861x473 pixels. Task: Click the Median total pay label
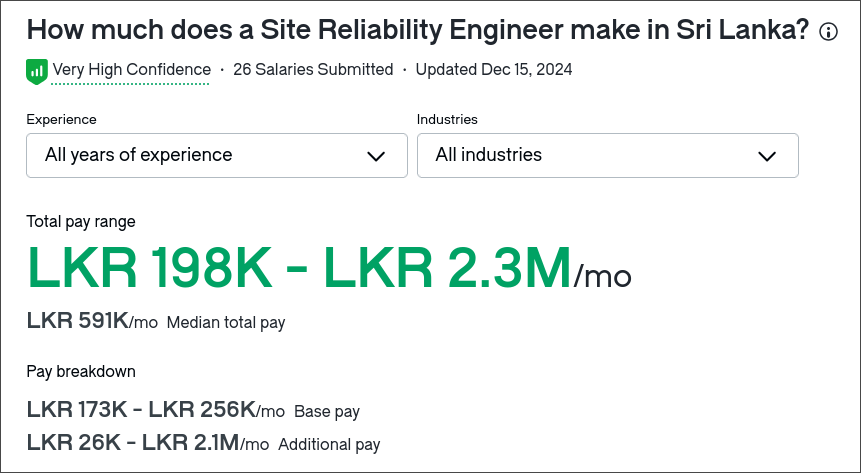pos(226,322)
